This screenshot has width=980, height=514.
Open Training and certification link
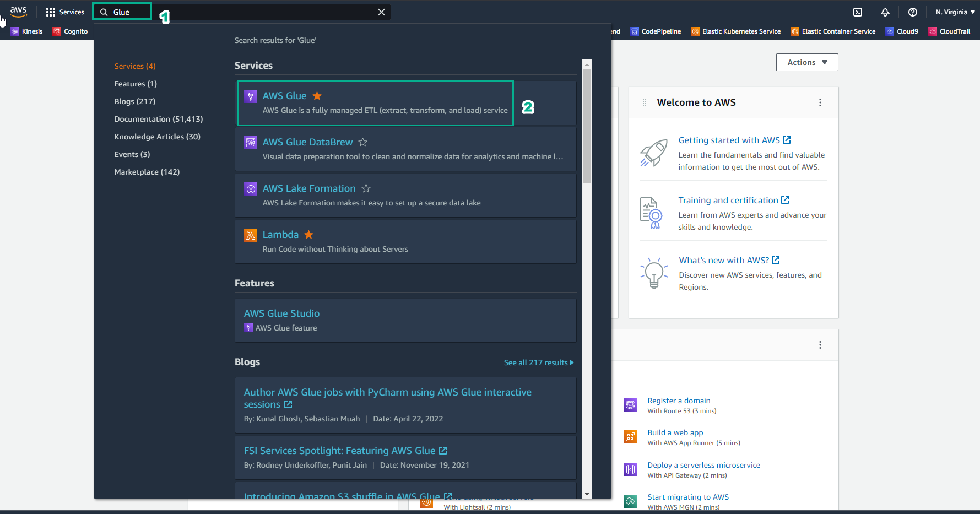click(734, 201)
